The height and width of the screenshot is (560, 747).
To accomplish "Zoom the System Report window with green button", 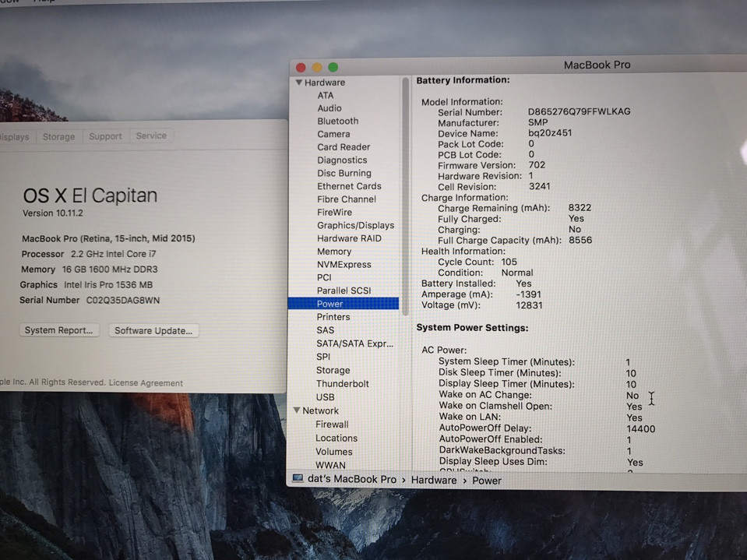I will click(x=333, y=67).
